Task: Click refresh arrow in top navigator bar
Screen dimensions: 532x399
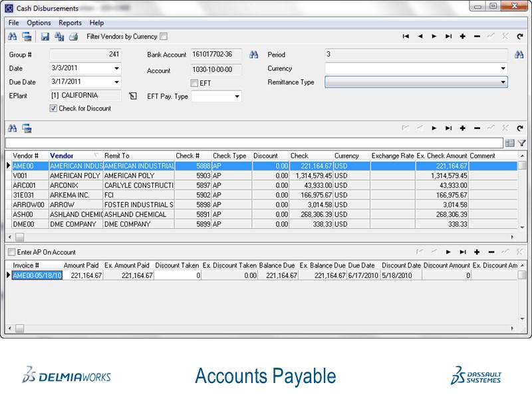Action: pos(520,37)
